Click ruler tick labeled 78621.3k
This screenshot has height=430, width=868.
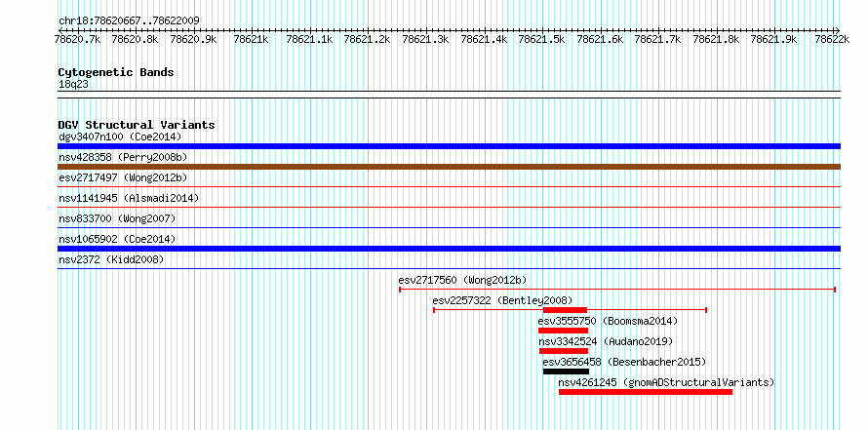point(425,39)
